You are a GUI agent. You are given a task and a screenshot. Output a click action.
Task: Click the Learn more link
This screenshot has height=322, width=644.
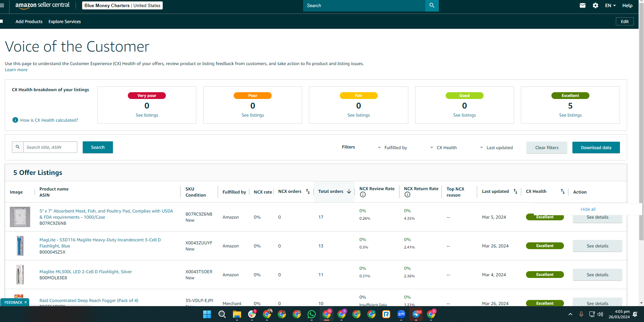(16, 70)
